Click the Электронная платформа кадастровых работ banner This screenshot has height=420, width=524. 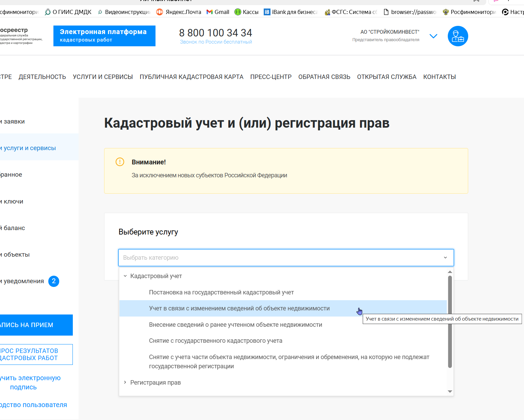pyautogui.click(x=104, y=36)
